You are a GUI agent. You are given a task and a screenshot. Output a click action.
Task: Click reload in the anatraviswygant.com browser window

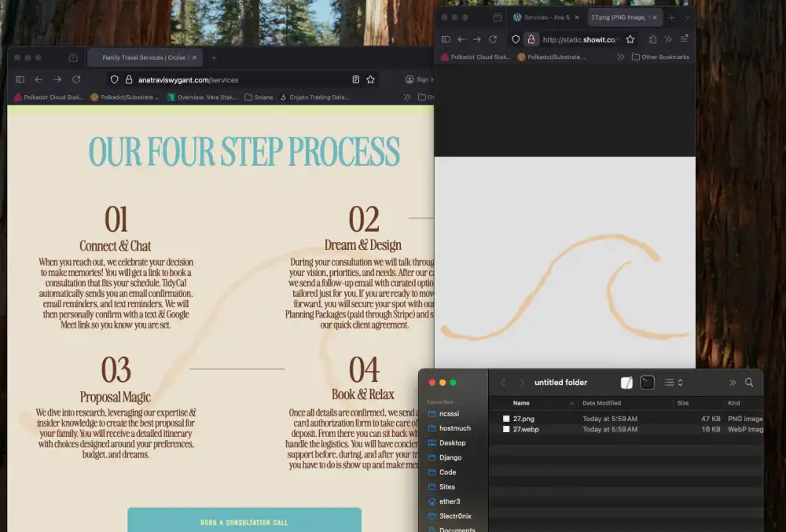(x=76, y=79)
